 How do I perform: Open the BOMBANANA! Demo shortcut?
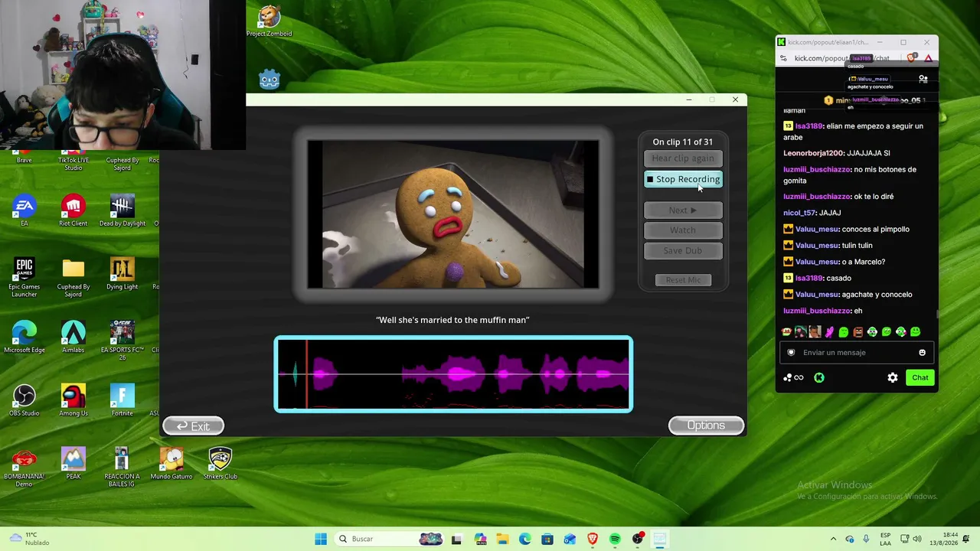(x=24, y=467)
